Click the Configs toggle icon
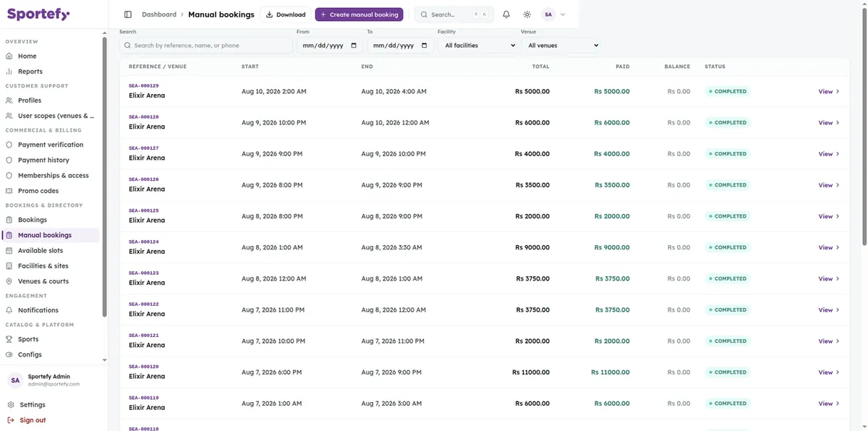This screenshot has width=868, height=431. (x=9, y=354)
